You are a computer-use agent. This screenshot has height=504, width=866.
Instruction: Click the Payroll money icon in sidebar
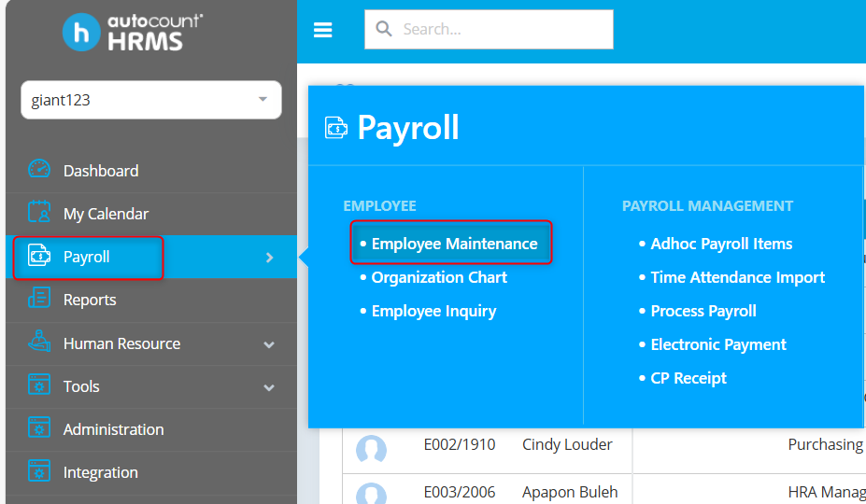tap(39, 256)
